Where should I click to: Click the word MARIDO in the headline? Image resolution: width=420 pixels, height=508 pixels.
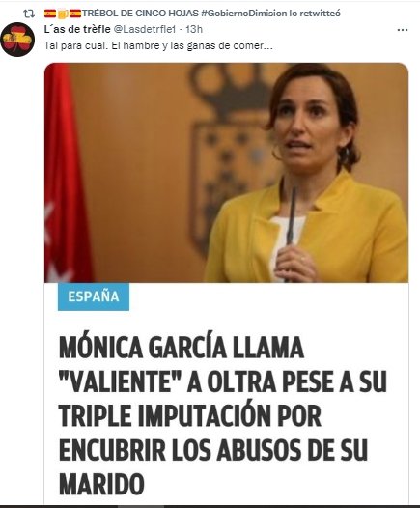pyautogui.click(x=101, y=484)
